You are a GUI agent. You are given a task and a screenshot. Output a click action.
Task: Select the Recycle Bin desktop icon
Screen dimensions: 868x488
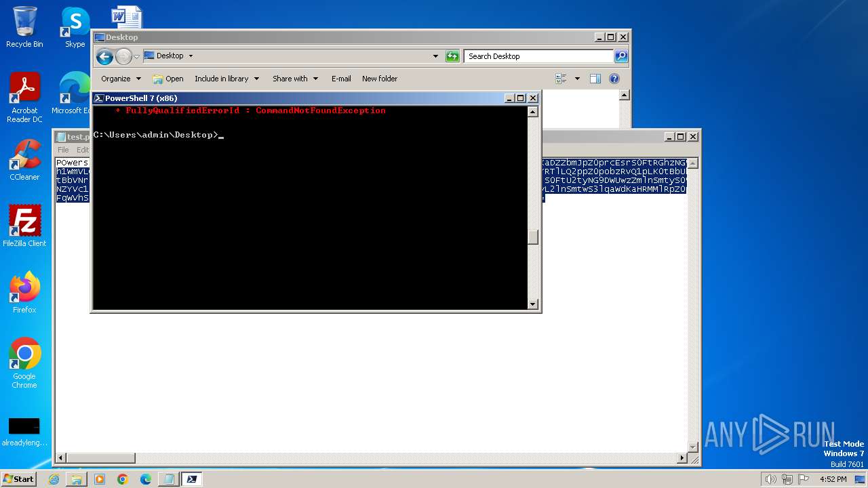(24, 27)
